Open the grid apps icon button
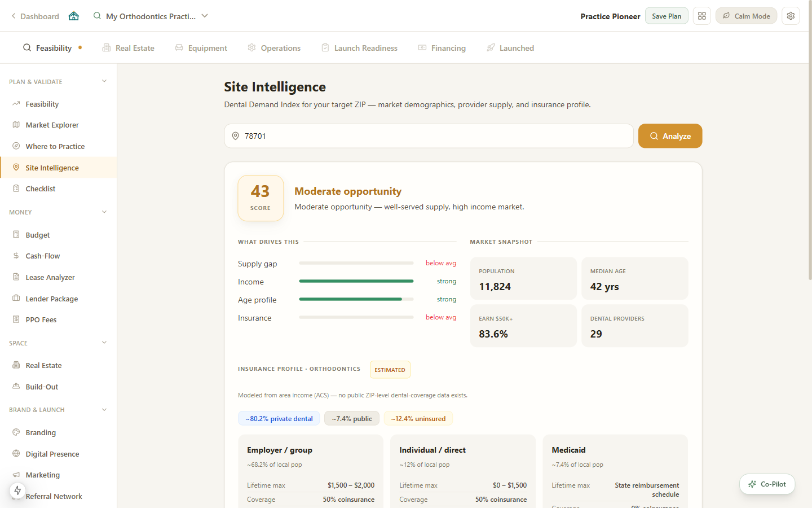 (x=702, y=16)
